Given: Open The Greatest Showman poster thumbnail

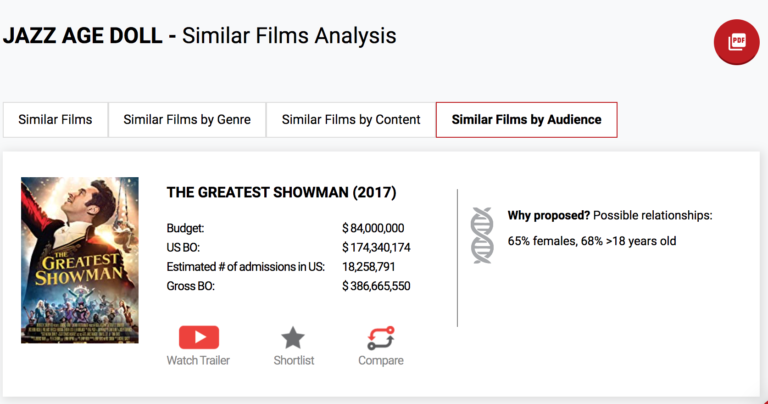Looking at the screenshot, I should [x=80, y=260].
